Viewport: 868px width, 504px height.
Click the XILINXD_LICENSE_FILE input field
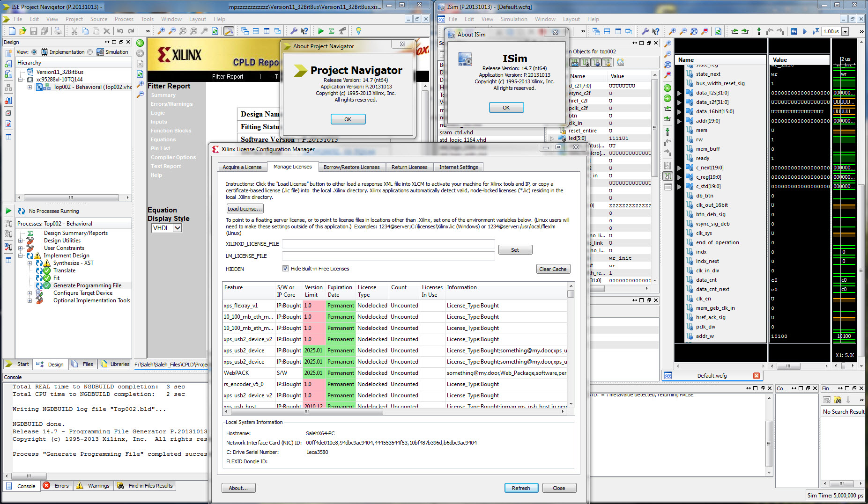388,244
